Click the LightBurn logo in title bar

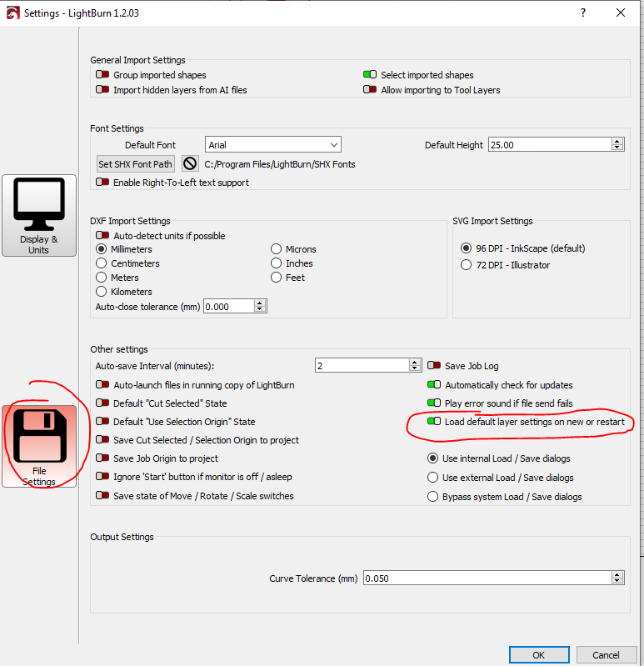coord(10,13)
